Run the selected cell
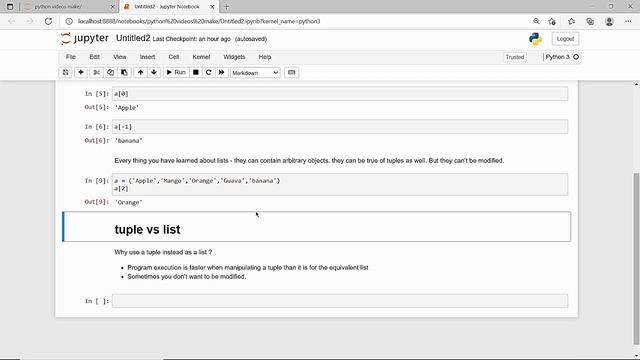This screenshot has width=640, height=360. [176, 73]
